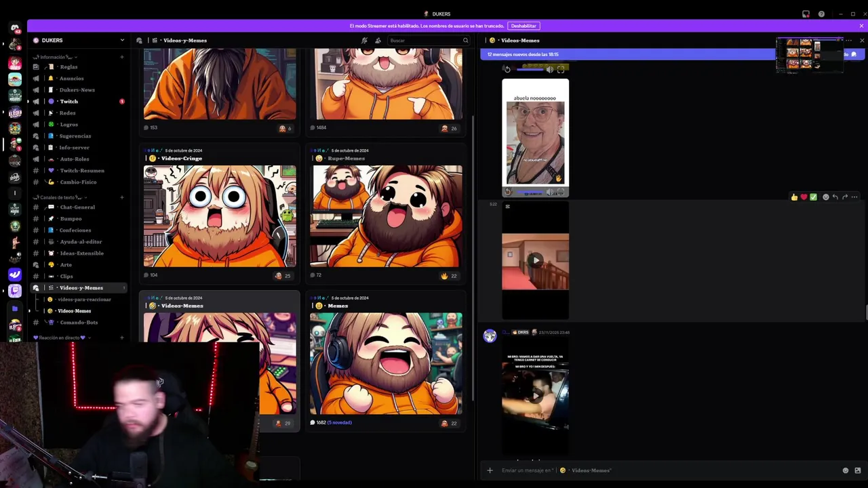Open the videos-para-reaccionar thread
868x488 pixels.
tap(84, 299)
